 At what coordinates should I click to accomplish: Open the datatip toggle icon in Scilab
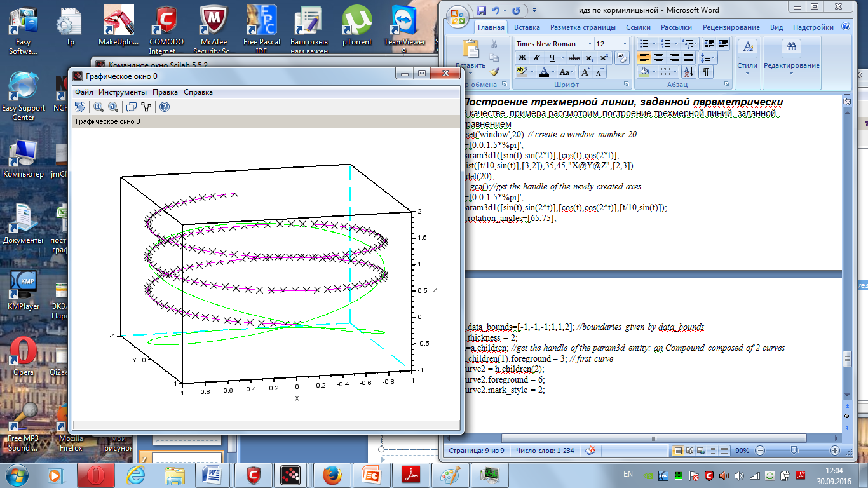(x=132, y=107)
